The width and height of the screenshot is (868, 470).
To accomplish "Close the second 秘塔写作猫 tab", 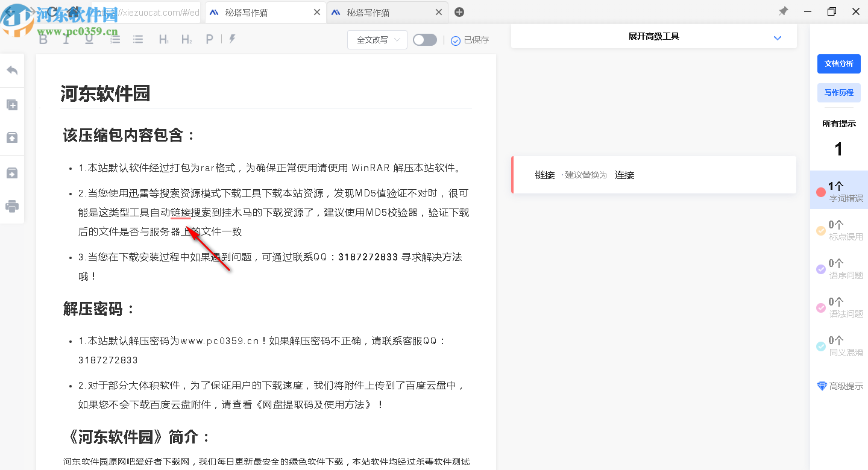I will tap(439, 13).
